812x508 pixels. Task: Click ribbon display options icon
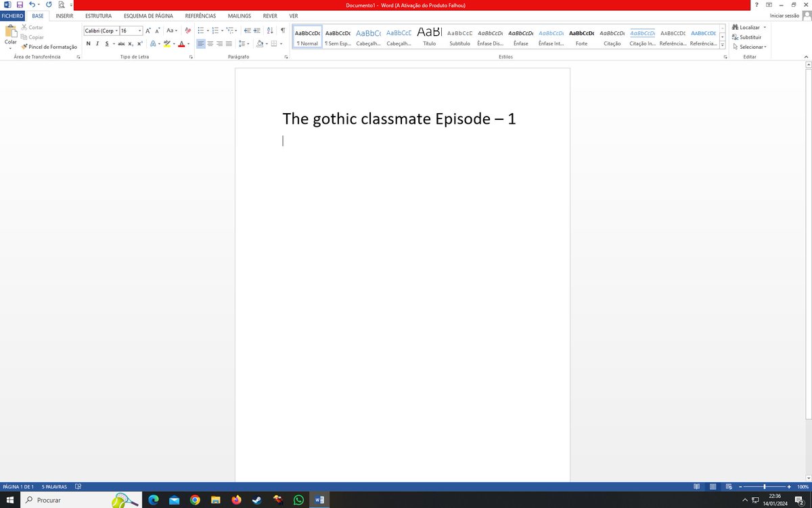click(769, 5)
